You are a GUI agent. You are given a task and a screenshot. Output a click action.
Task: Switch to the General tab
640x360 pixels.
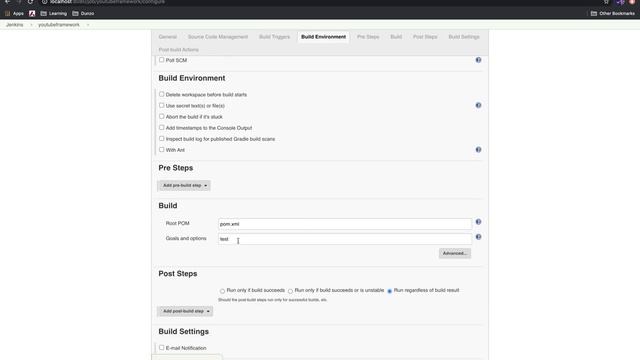pos(168,37)
